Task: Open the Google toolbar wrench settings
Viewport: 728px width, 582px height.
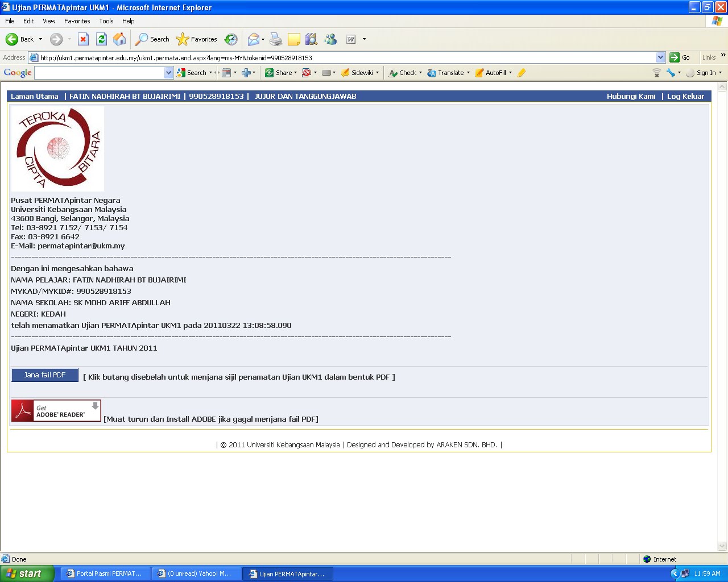Action: point(671,73)
